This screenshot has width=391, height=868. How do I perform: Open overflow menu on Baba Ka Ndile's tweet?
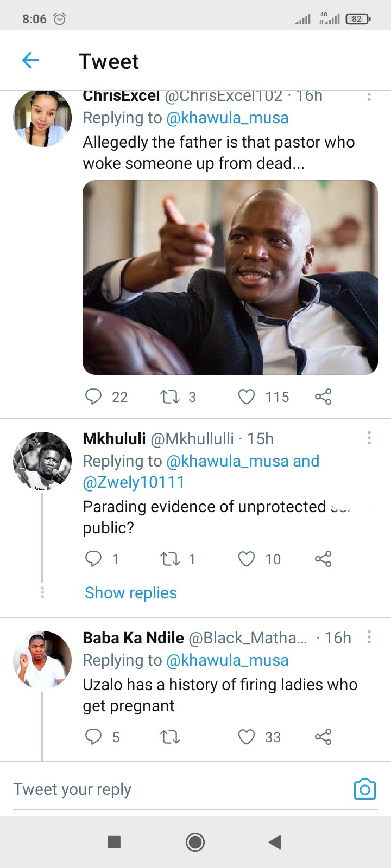(x=369, y=637)
